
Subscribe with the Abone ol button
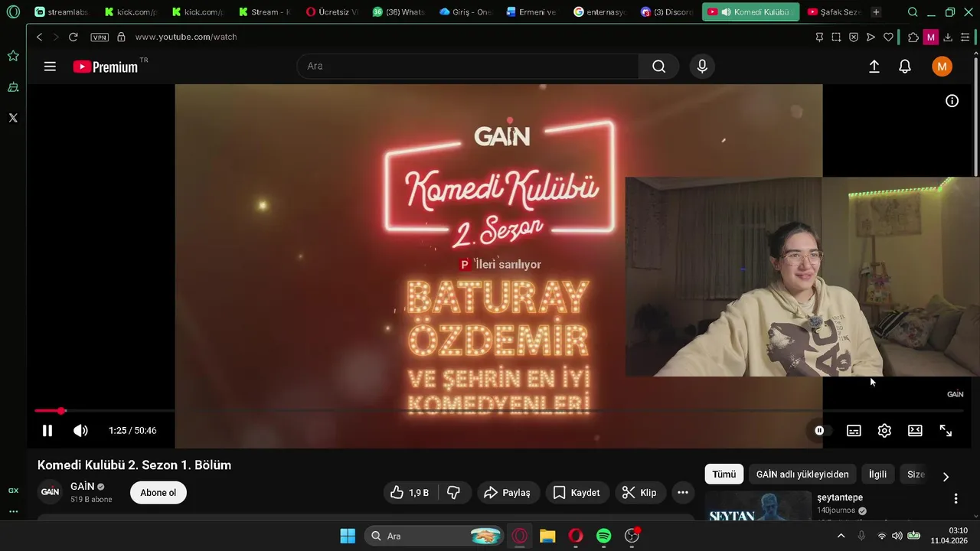158,493
